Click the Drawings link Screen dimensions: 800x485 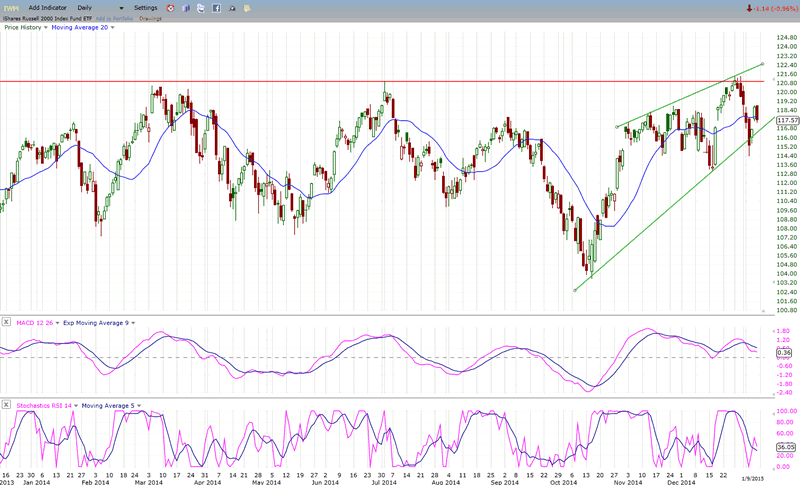coord(151,18)
